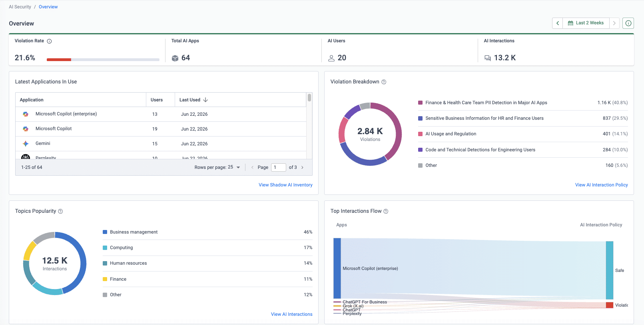Click the info icon beside Violation Rate

tap(50, 41)
